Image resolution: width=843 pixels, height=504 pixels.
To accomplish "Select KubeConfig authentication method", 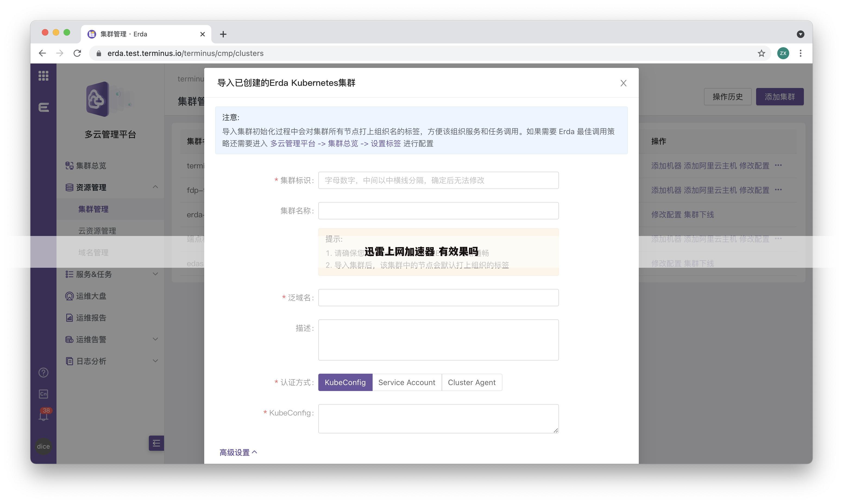I will click(345, 382).
